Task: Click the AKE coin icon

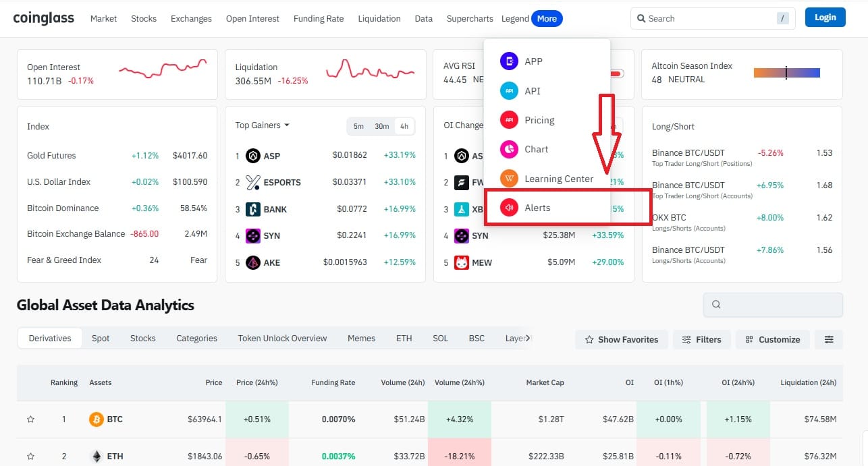Action: pos(253,262)
